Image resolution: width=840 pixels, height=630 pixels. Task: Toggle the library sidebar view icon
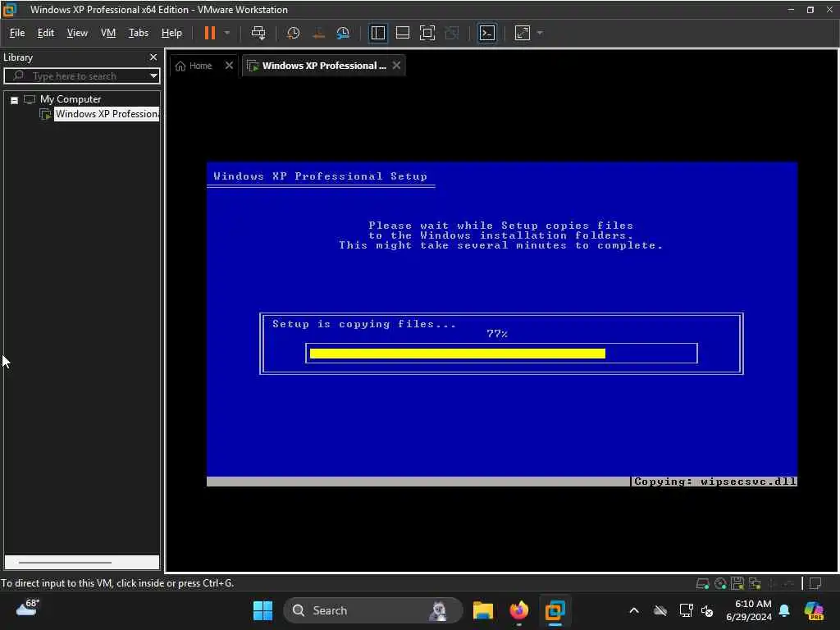pos(377,33)
